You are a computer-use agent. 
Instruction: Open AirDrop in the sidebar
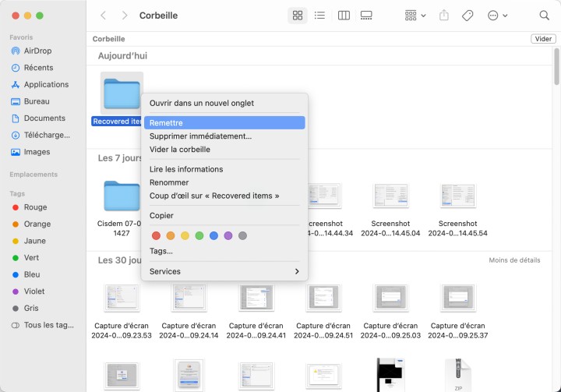pos(37,51)
